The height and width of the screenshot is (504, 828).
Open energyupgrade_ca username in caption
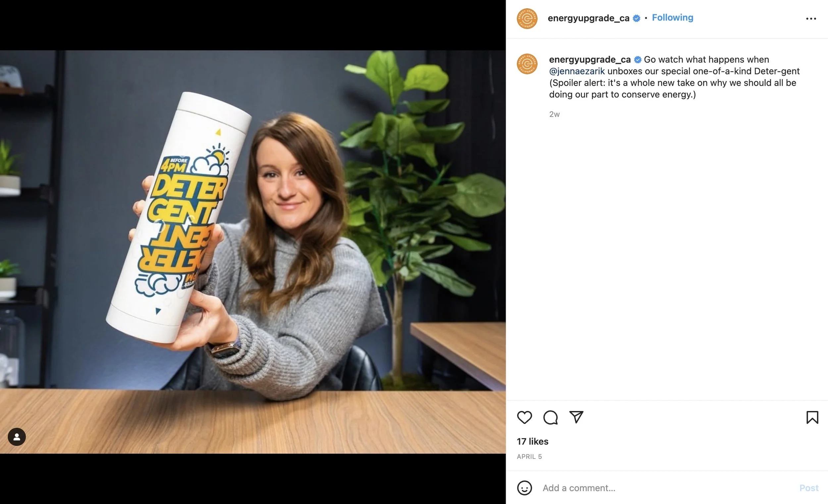point(590,60)
